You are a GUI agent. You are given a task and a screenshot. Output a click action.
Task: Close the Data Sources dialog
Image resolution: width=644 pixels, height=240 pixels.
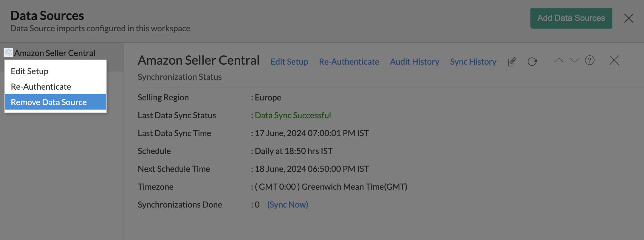628,18
